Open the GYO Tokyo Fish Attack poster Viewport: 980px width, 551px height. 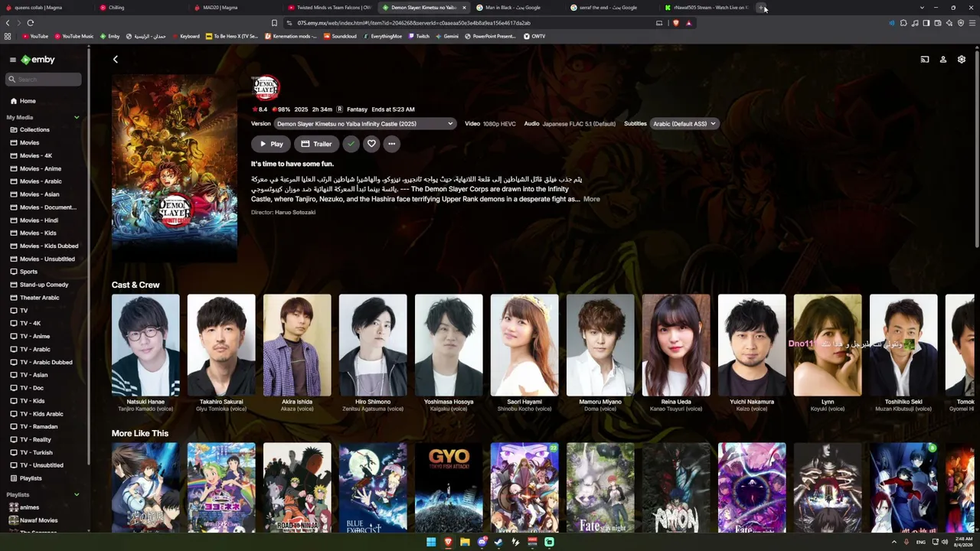pyautogui.click(x=449, y=487)
